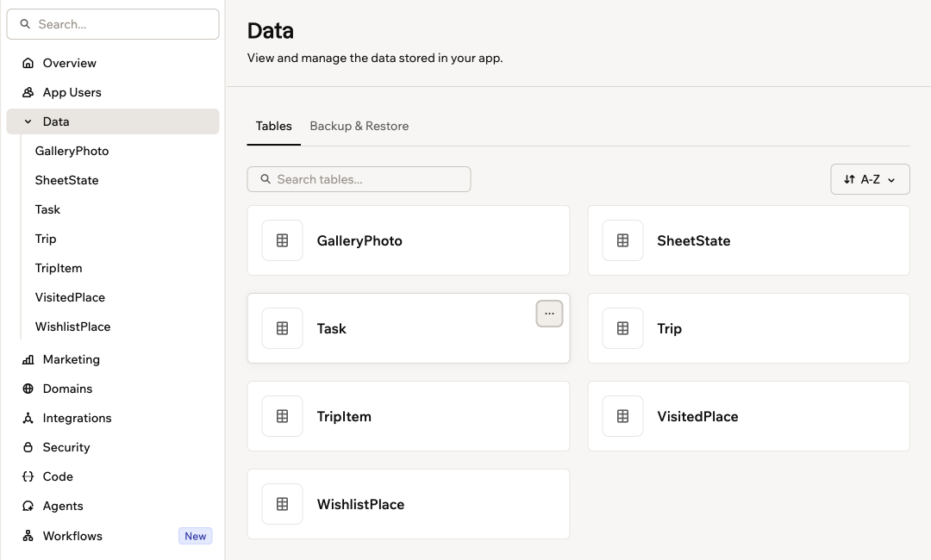Click the GalleryPhoto card table icon

tap(283, 240)
